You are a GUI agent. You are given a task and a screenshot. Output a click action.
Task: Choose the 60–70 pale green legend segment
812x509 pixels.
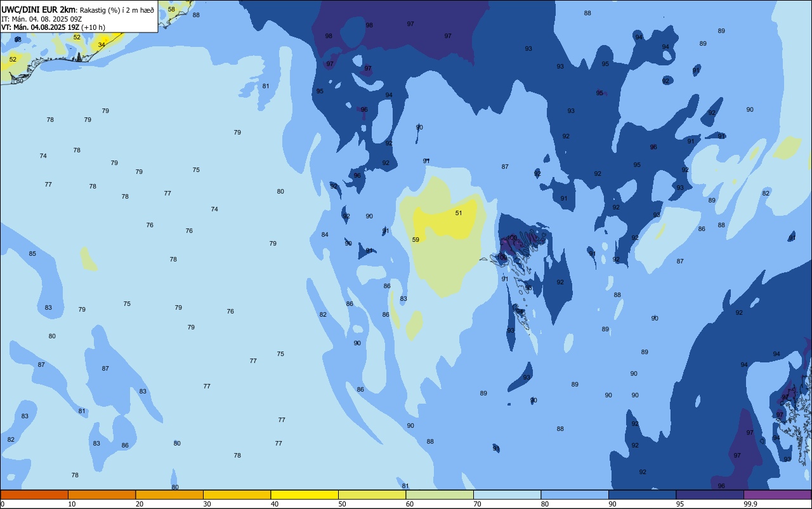440,494
